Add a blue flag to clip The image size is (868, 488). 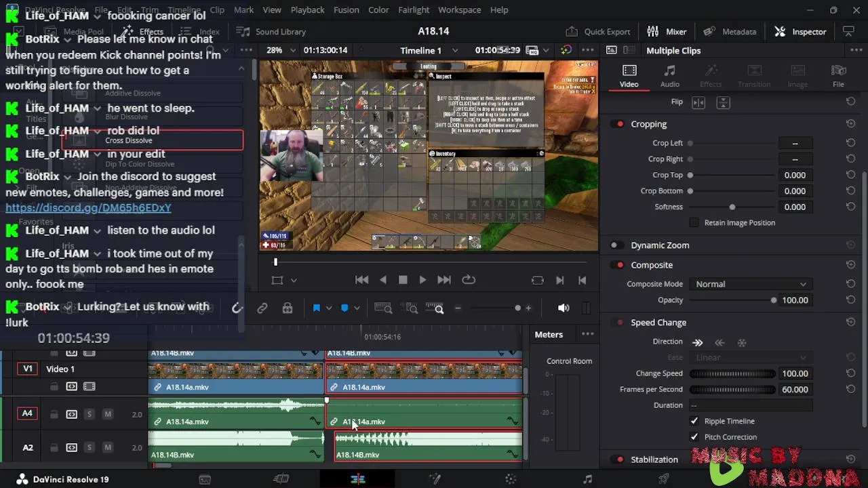[x=316, y=308]
